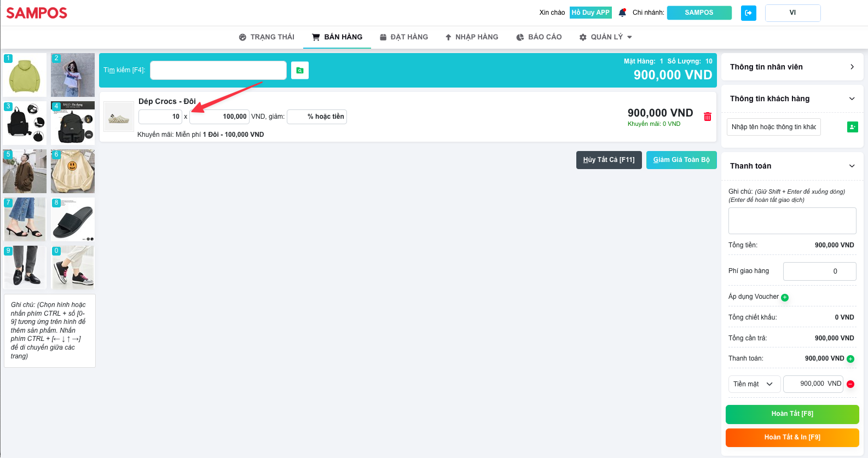Click green Khuyến mãi: 0 VND text
The image size is (868, 458).
[x=654, y=124]
